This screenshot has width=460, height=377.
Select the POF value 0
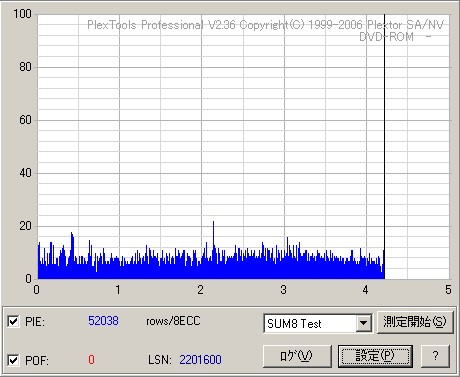(x=91, y=360)
